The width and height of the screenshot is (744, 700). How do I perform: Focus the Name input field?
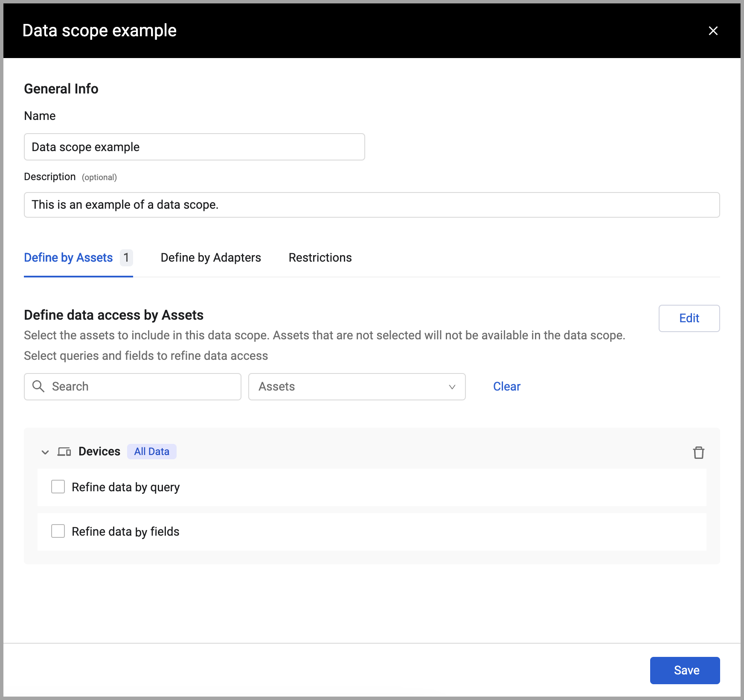(x=195, y=147)
